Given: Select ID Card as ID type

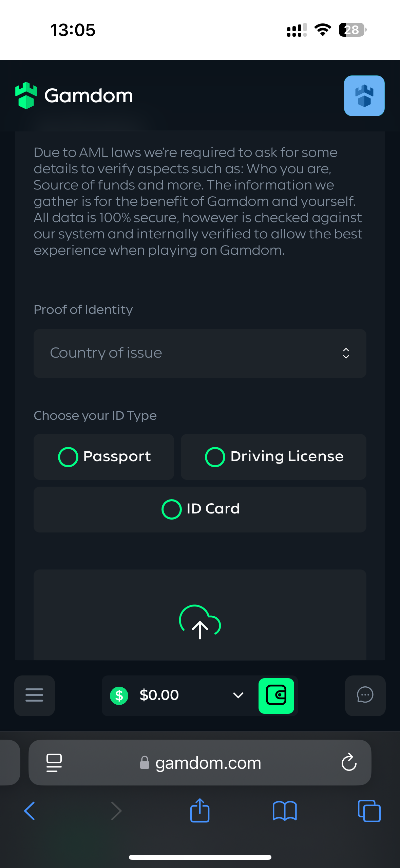Looking at the screenshot, I should coord(200,509).
